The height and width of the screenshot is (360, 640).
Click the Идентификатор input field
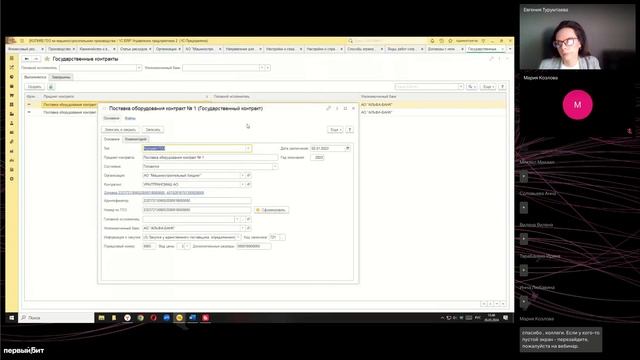[x=197, y=200]
